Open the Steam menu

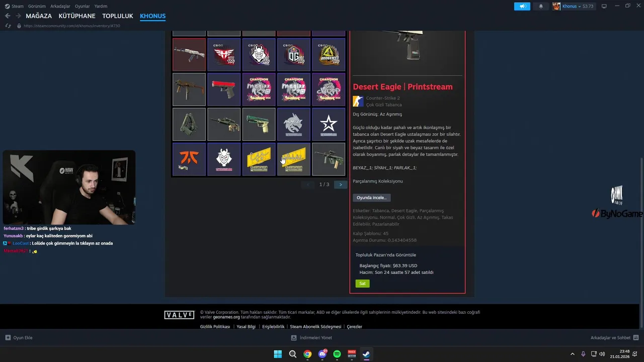[x=15, y=6]
